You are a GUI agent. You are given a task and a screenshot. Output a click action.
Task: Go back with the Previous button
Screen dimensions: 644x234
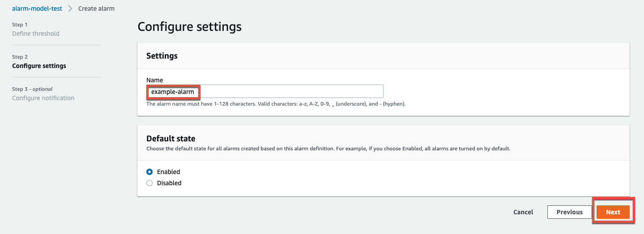[x=569, y=212]
